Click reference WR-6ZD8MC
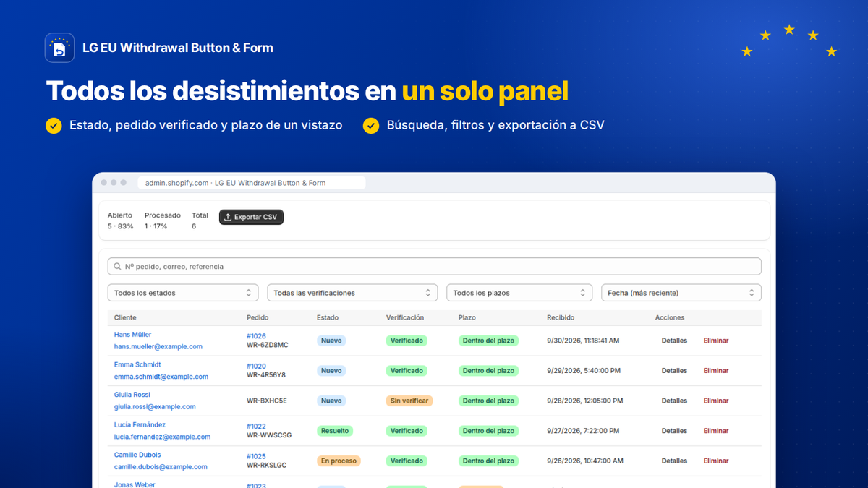Image resolution: width=868 pixels, height=488 pixels. 268,346
